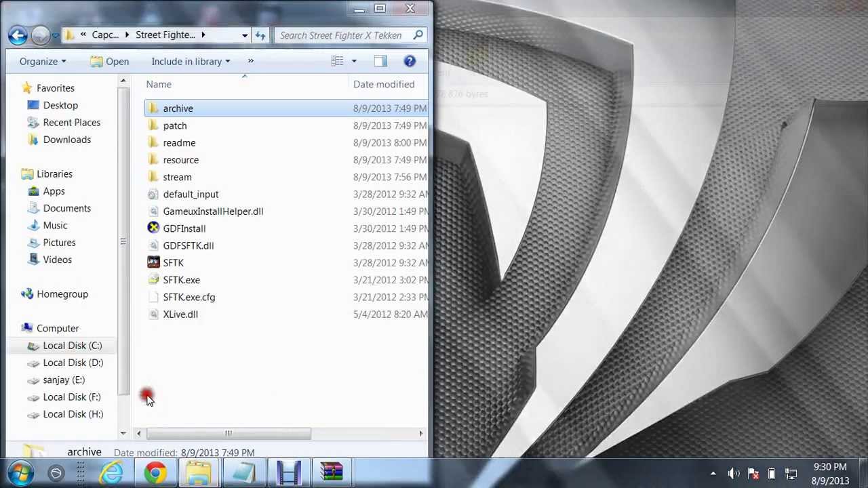Sort by the Name column header

pyautogui.click(x=159, y=84)
